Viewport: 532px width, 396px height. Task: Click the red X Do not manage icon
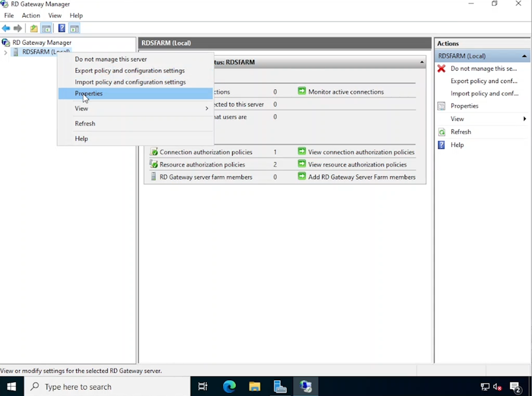click(x=441, y=69)
